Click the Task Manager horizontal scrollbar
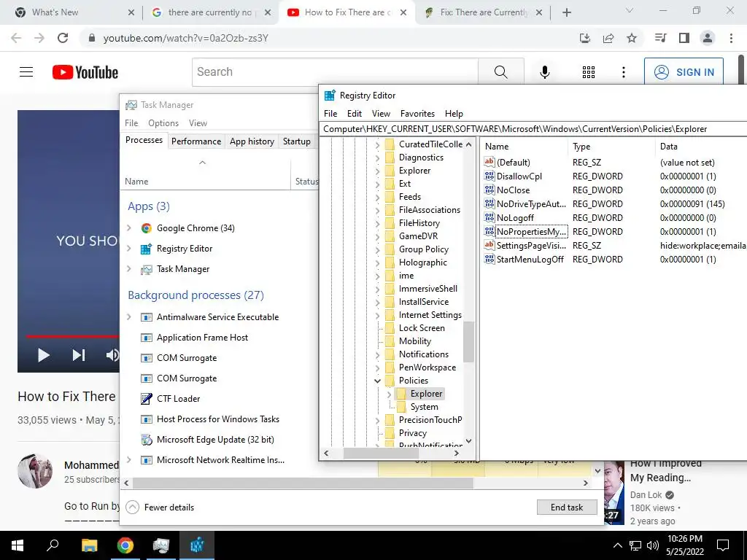The image size is (747, 560). click(x=303, y=483)
